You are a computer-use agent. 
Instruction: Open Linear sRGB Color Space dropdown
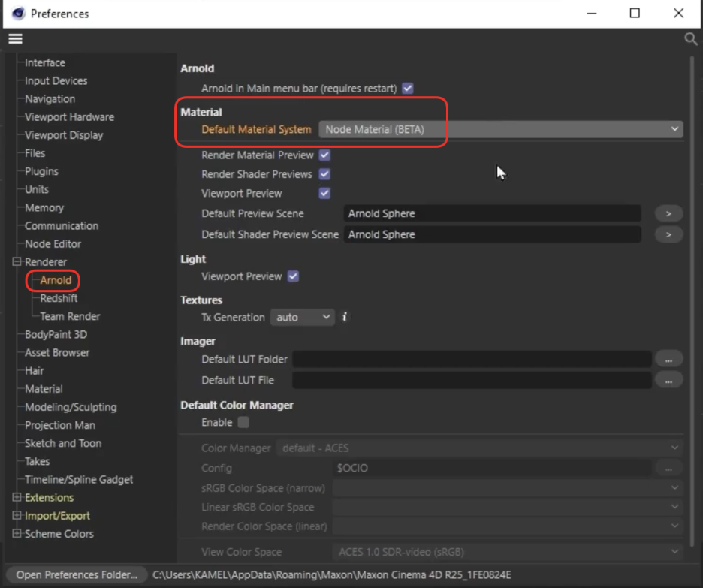(x=508, y=508)
